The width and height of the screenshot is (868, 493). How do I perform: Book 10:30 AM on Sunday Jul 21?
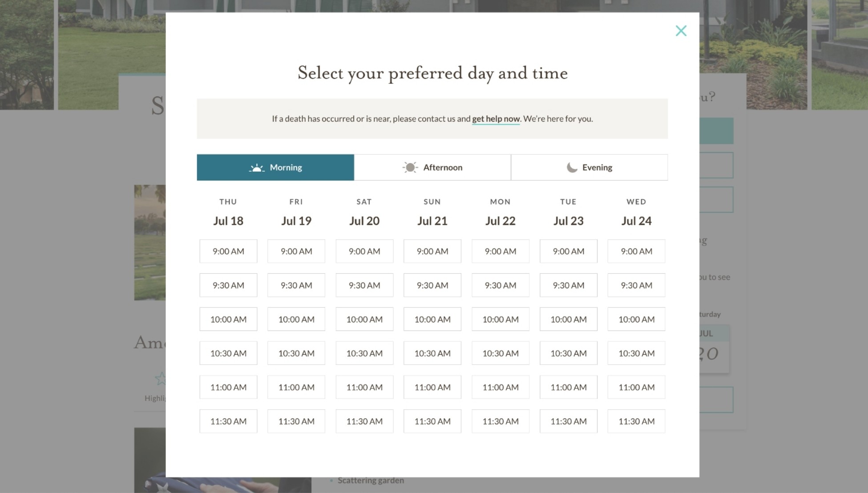tap(432, 353)
